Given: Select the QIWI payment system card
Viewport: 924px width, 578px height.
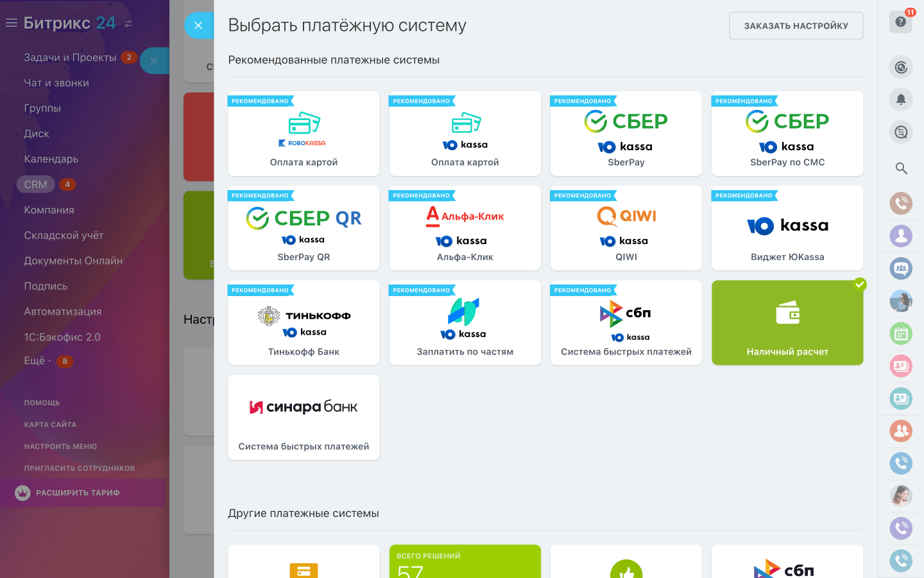Looking at the screenshot, I should [x=626, y=228].
